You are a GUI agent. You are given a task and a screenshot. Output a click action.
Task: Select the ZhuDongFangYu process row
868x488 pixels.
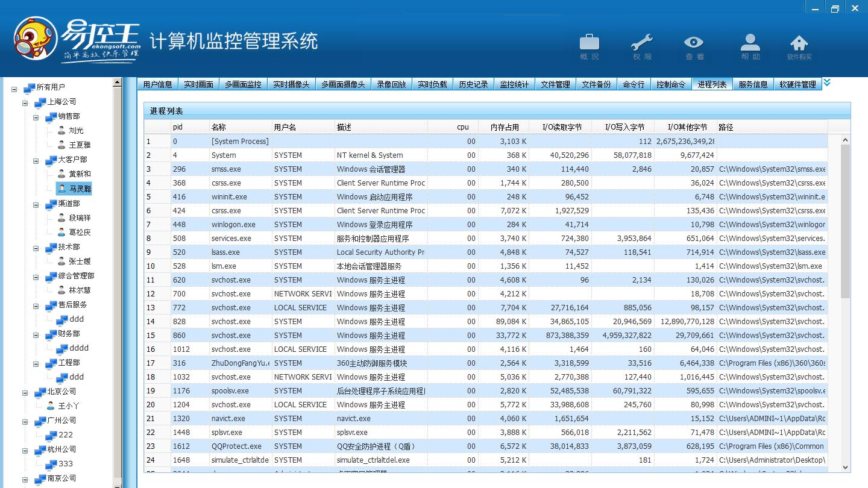pos(486,363)
